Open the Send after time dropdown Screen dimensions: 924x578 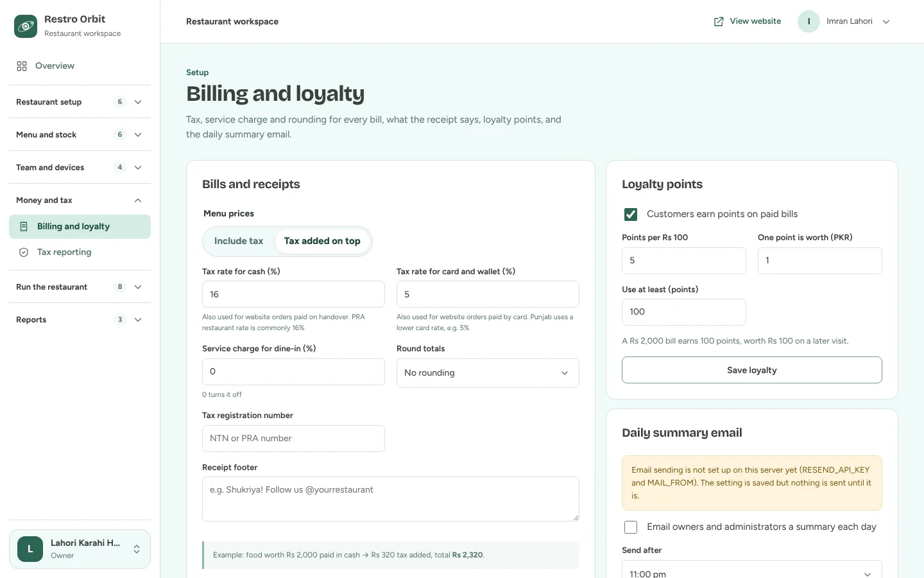coord(752,570)
